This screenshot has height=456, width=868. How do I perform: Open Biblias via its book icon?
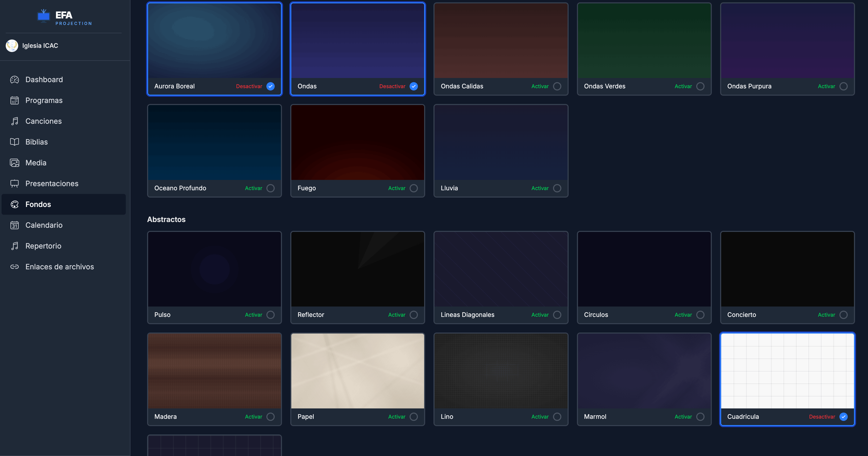pyautogui.click(x=15, y=142)
